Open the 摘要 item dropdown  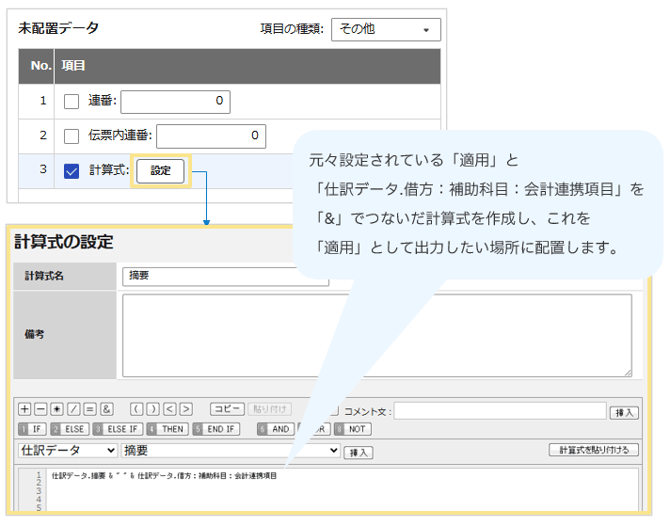click(x=231, y=450)
